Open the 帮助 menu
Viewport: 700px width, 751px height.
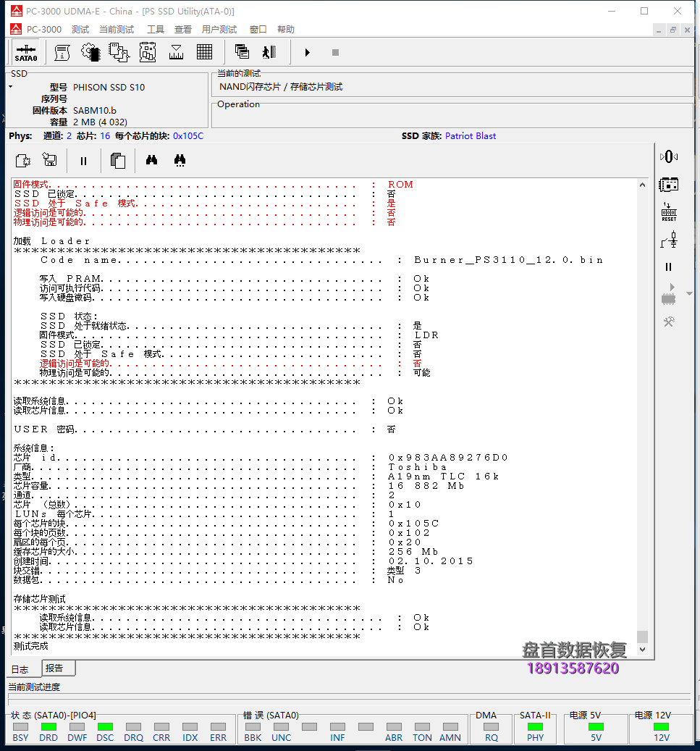click(286, 29)
